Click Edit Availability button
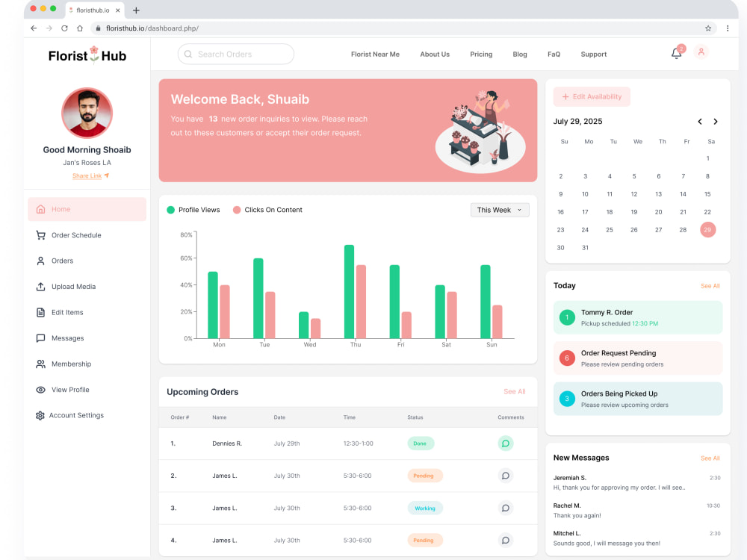The image size is (747, 560). [x=592, y=96]
